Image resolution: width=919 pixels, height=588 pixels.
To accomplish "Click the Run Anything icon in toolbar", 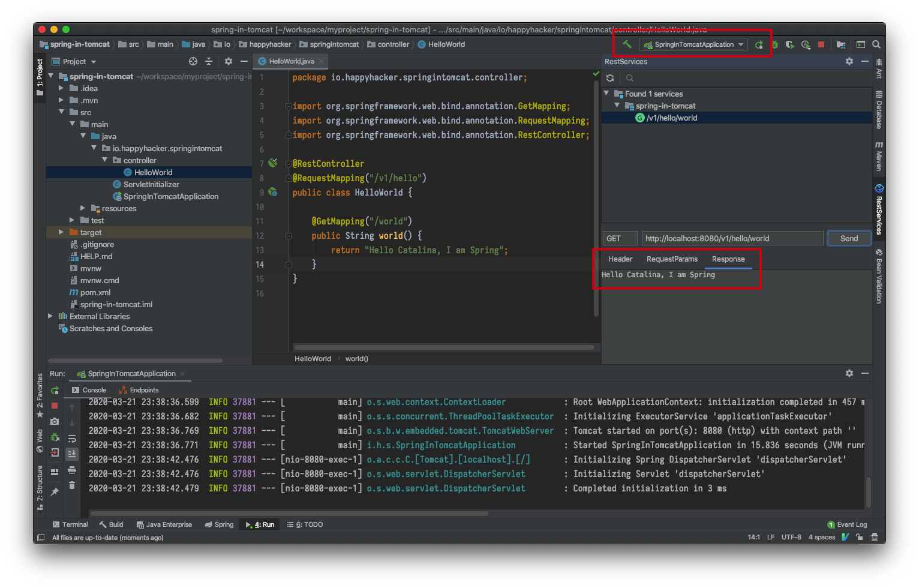I will pyautogui.click(x=861, y=44).
